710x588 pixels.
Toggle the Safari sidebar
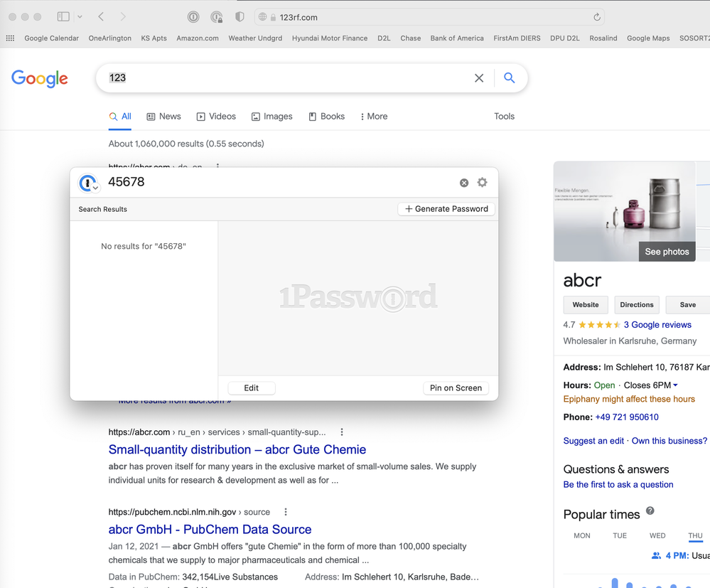[63, 17]
